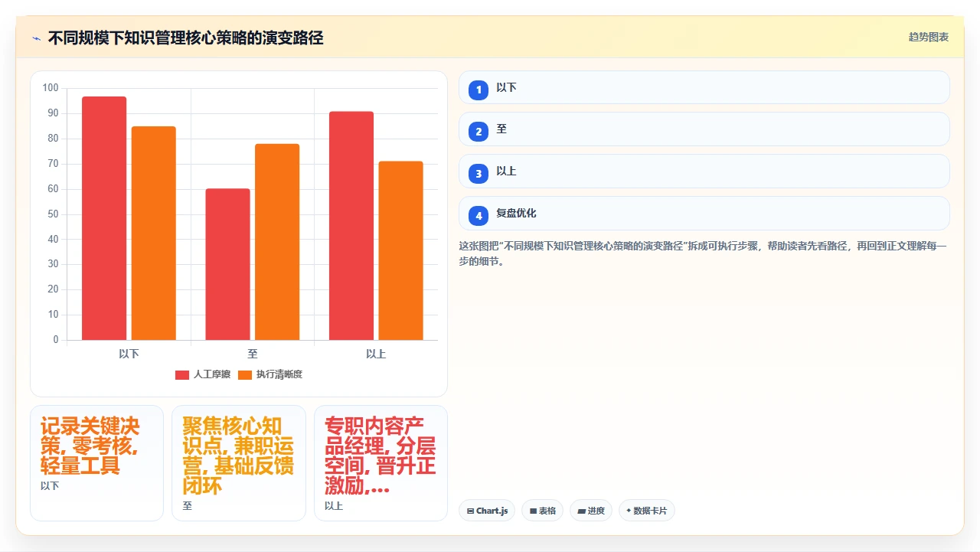
Task: Select step 2 至 row
Action: (704, 129)
